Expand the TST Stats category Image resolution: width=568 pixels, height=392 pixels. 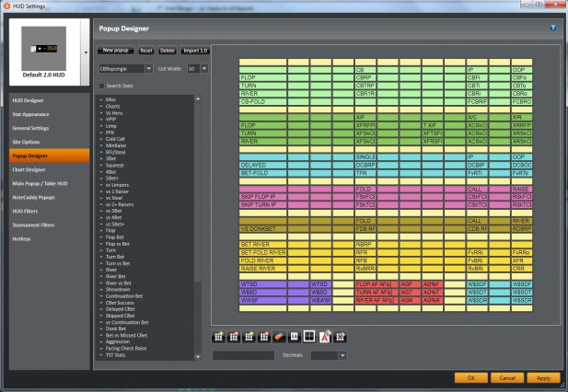pyautogui.click(x=101, y=355)
